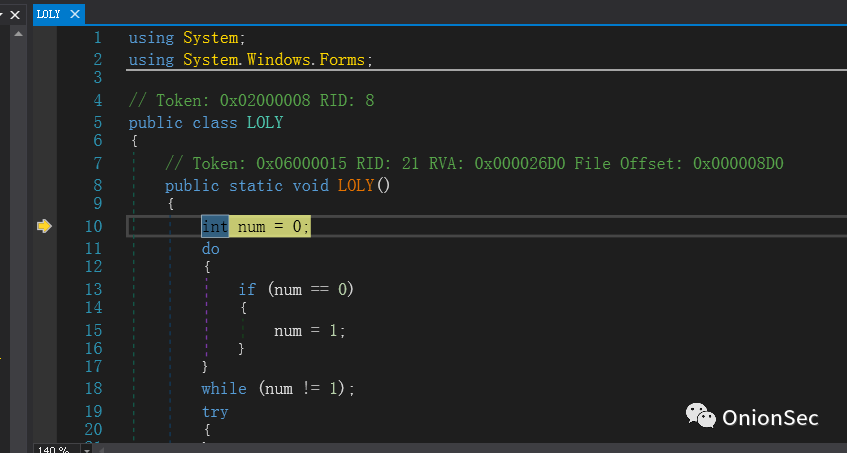The image size is (847, 453).
Task: Open the zoom level dropdown at 140 %
Action: [x=86, y=449]
